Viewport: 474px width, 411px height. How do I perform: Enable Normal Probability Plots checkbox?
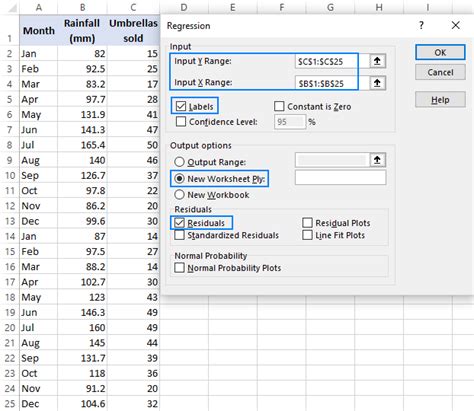(179, 268)
